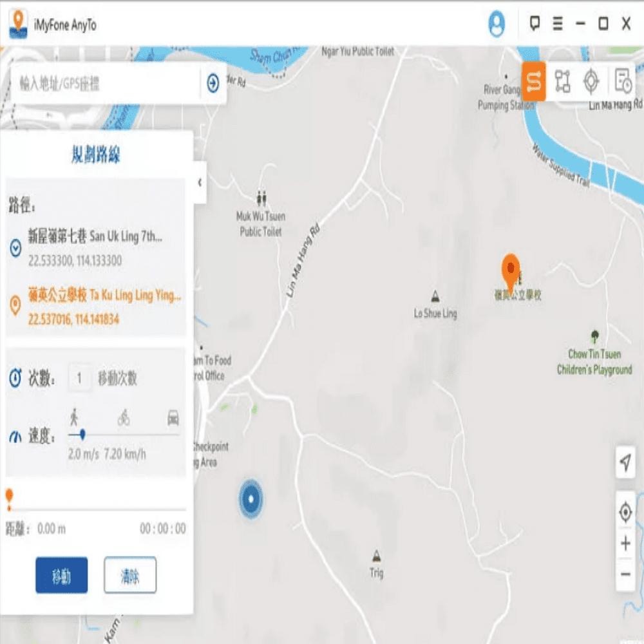Click the 清除 clear button
Image resolution: width=644 pixels, height=644 pixels.
pos(130,576)
